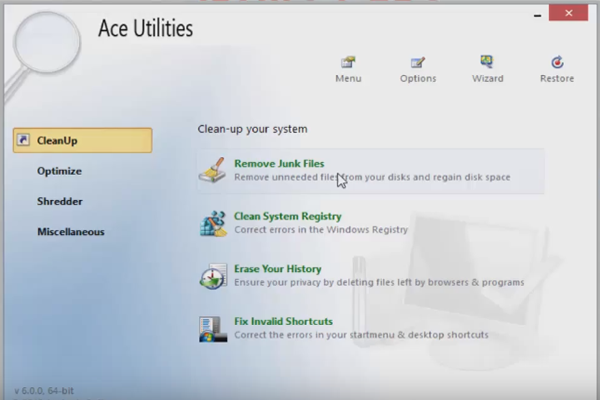600x400 pixels.
Task: Minimize the Ace Utilities window
Action: coord(537,15)
